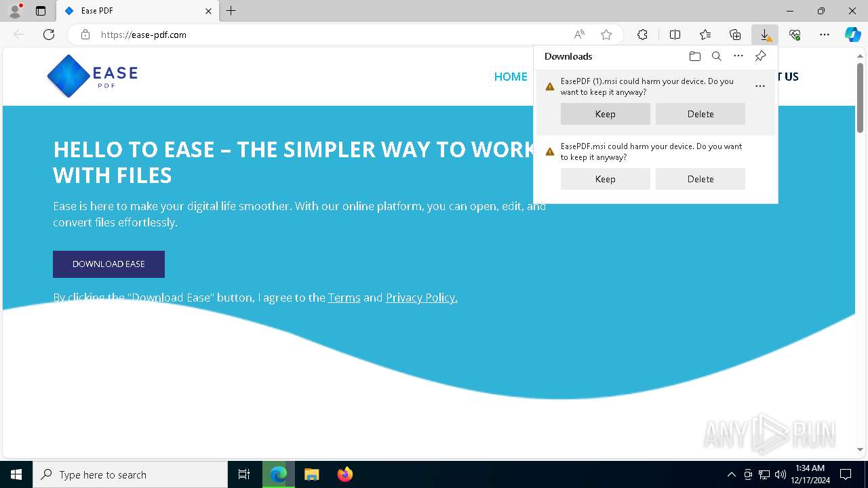Open the Privacy Policy link
This screenshot has height=488, width=868.
pos(421,298)
